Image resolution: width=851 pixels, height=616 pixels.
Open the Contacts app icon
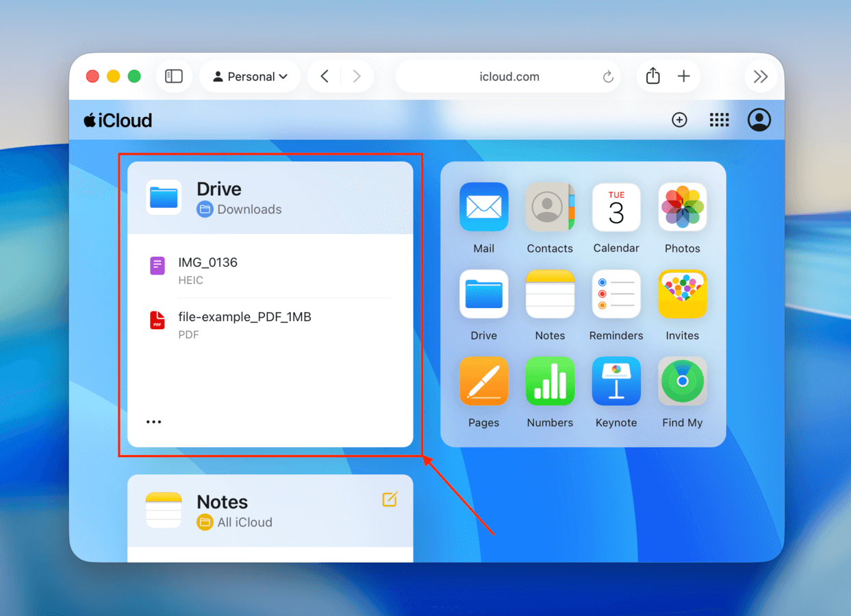coord(550,207)
